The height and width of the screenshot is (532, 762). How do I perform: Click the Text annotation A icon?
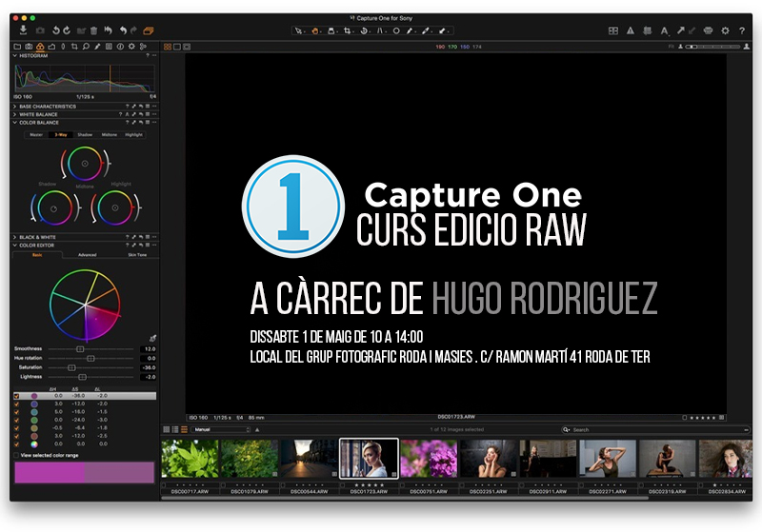[664, 30]
